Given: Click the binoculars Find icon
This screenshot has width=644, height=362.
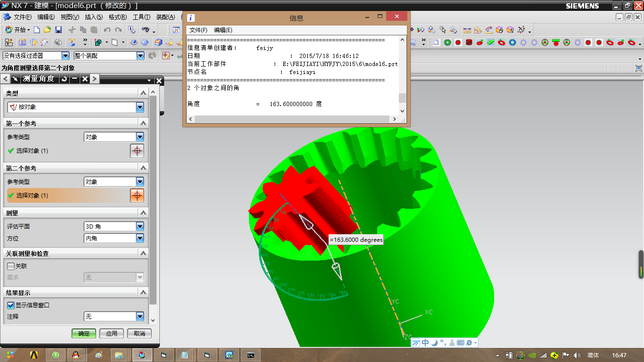Looking at the screenshot, I should click(x=146, y=30).
